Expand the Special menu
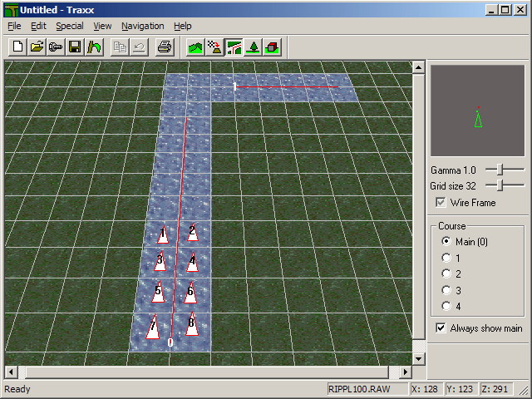532x399 pixels. 69,26
